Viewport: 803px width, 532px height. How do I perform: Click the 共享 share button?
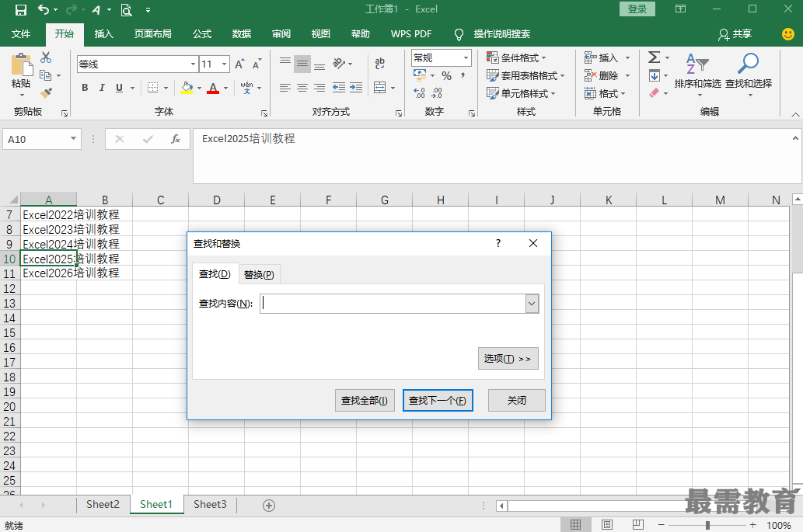point(735,33)
